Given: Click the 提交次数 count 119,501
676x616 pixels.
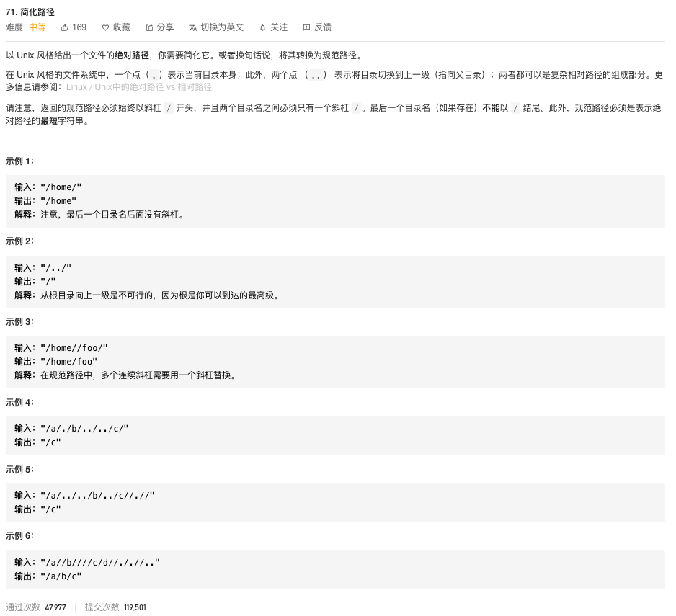Looking at the screenshot, I should 135,607.
